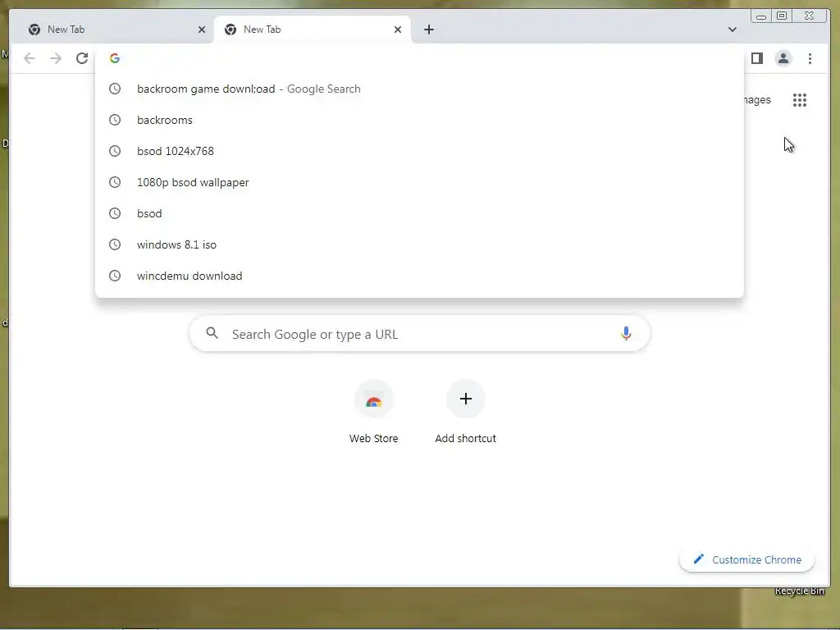Click the magnifier icon in the search box
Image resolution: width=840 pixels, height=630 pixels.
(x=212, y=333)
